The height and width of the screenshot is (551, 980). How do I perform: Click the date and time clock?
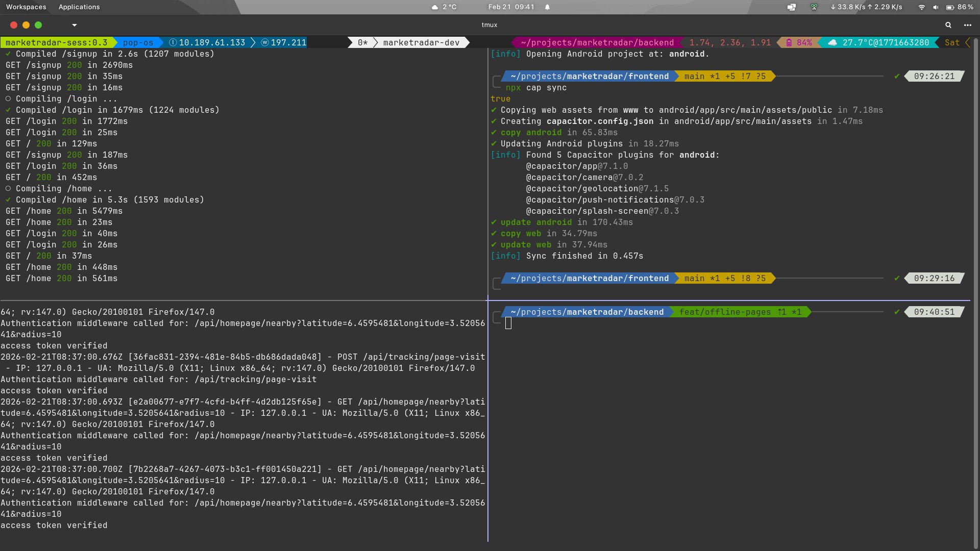click(511, 7)
